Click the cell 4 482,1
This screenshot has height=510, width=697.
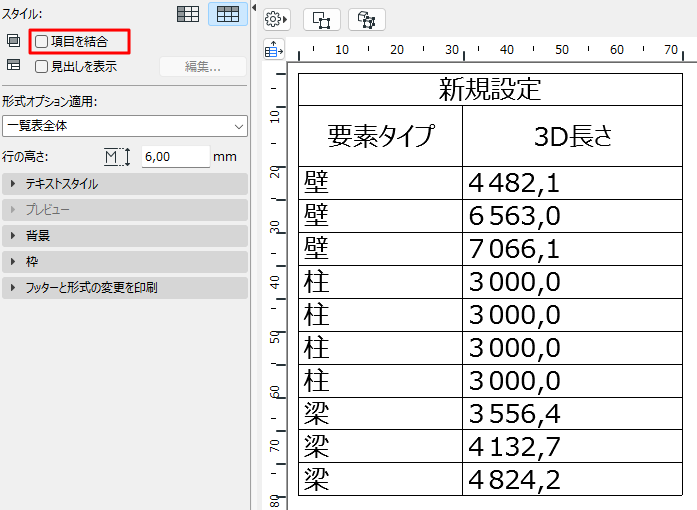point(573,183)
